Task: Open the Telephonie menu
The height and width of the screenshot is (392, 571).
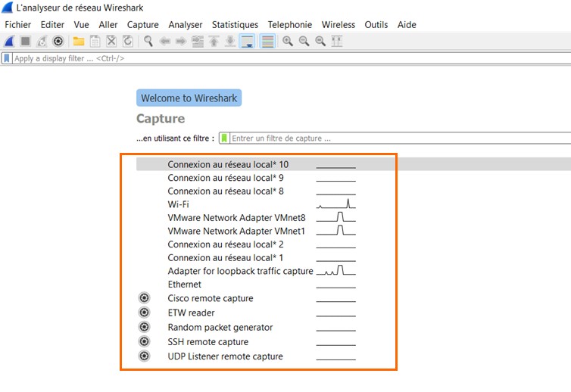Action: (x=290, y=25)
